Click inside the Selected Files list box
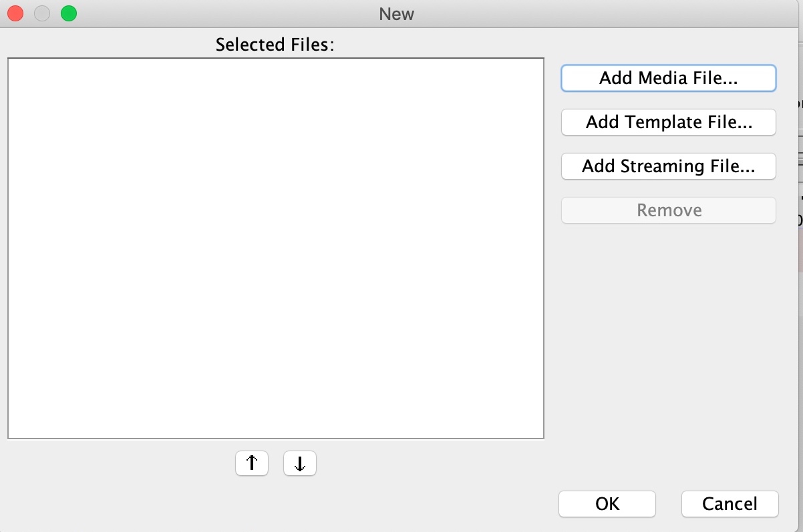803x532 pixels. pyautogui.click(x=276, y=248)
